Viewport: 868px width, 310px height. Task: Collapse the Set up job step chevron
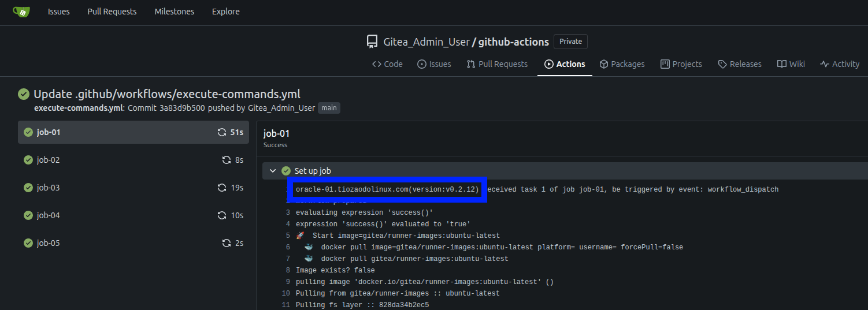[x=273, y=171]
